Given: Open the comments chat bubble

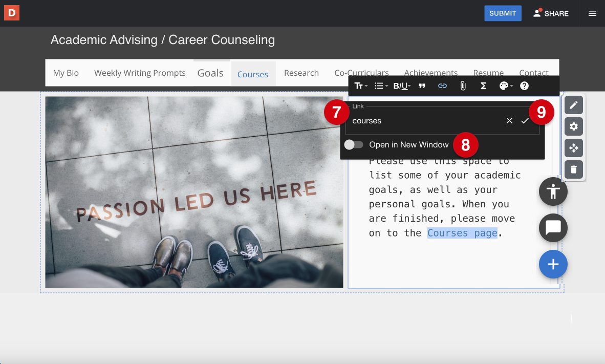Looking at the screenshot, I should pos(553,228).
